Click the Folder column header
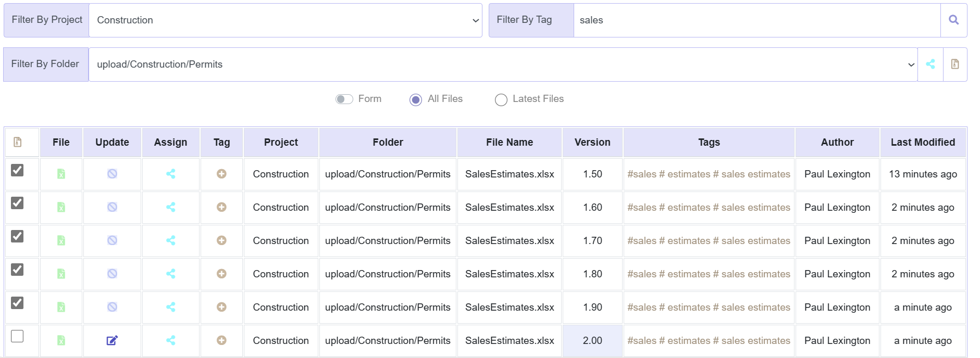Viewport: 980px width, 358px height. [388, 142]
